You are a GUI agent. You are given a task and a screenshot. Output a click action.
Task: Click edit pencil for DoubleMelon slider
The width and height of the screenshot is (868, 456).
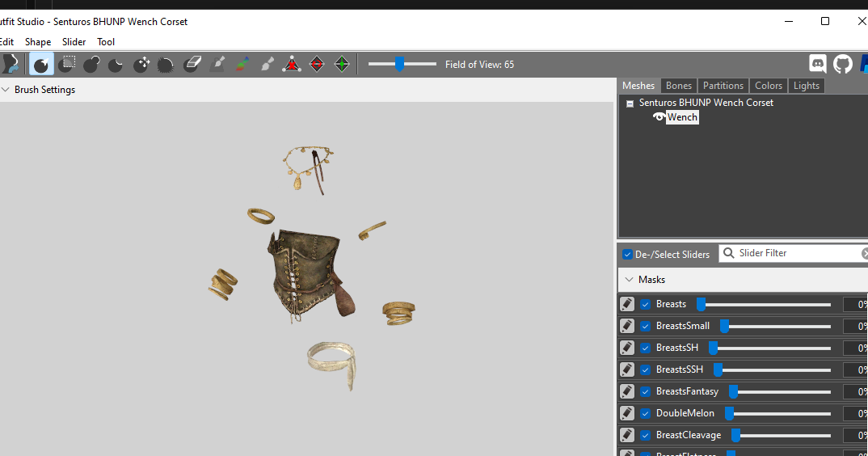(626, 413)
